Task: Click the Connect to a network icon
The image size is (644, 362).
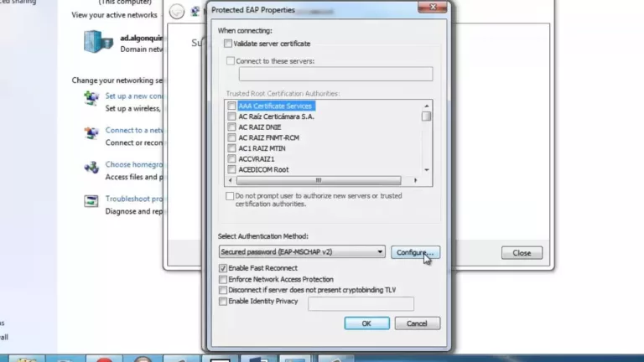Action: (91, 133)
